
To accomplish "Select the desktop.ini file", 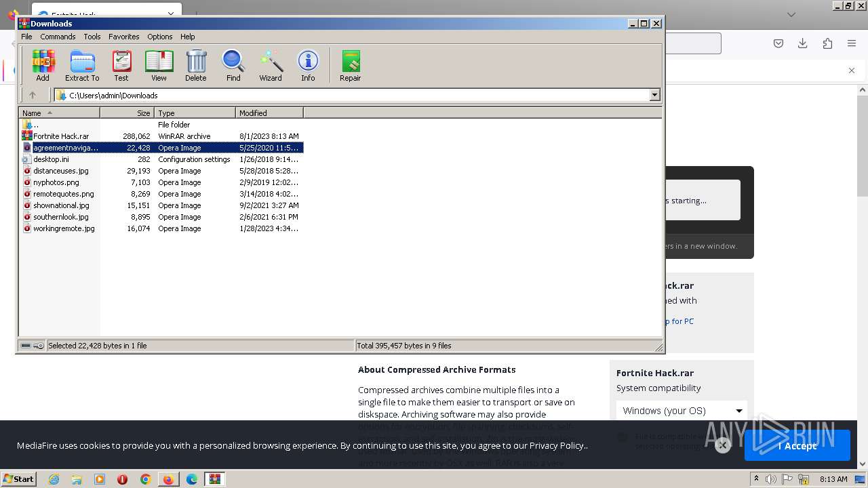I will coord(161,159).
